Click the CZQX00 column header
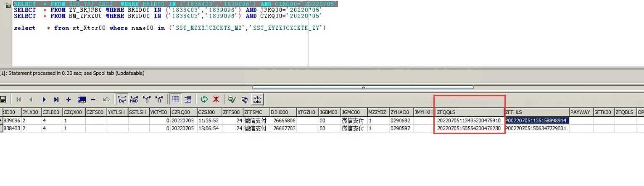The width and height of the screenshot is (644, 186). tap(74, 113)
